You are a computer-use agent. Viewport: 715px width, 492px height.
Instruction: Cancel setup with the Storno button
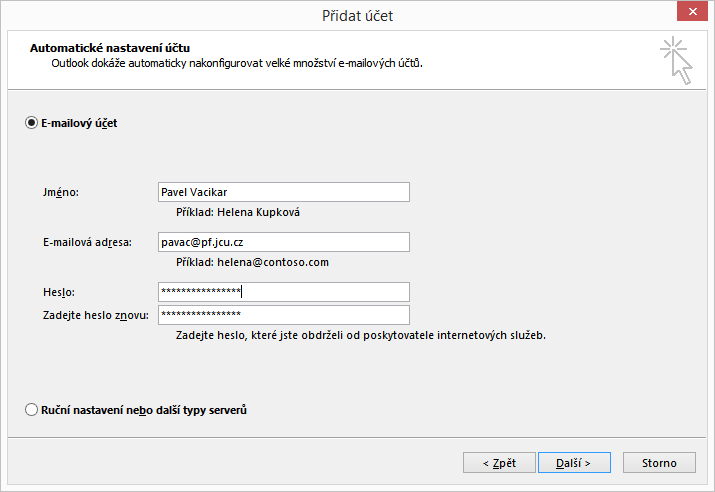pyautogui.click(x=659, y=463)
